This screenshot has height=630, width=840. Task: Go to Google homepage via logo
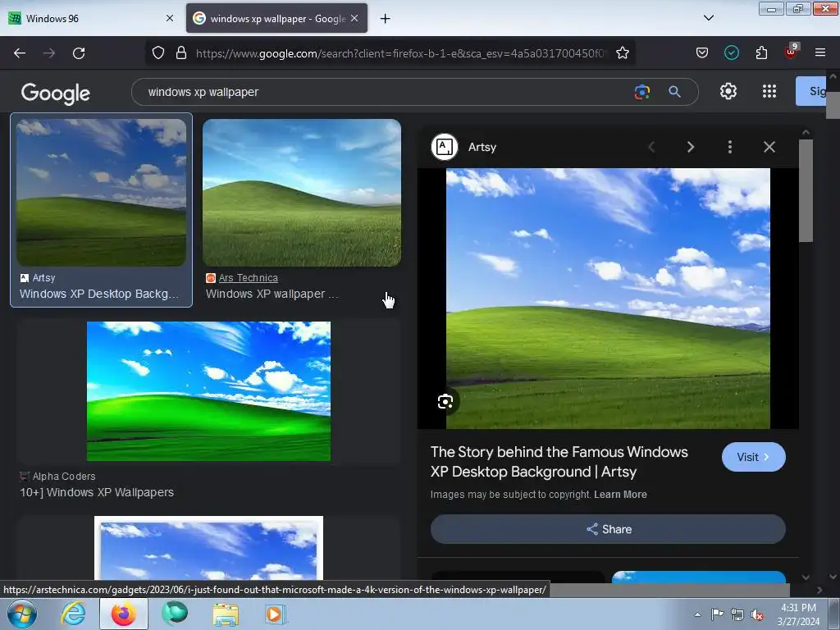pos(55,94)
